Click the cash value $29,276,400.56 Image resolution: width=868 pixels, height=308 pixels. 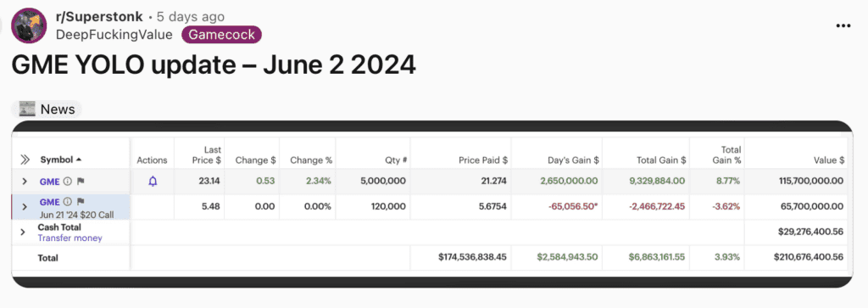pyautogui.click(x=811, y=232)
